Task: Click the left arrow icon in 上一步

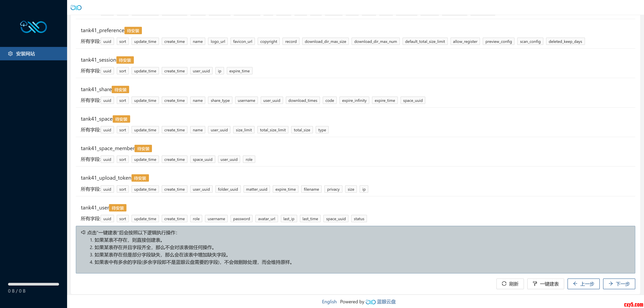Action: pyautogui.click(x=575, y=284)
